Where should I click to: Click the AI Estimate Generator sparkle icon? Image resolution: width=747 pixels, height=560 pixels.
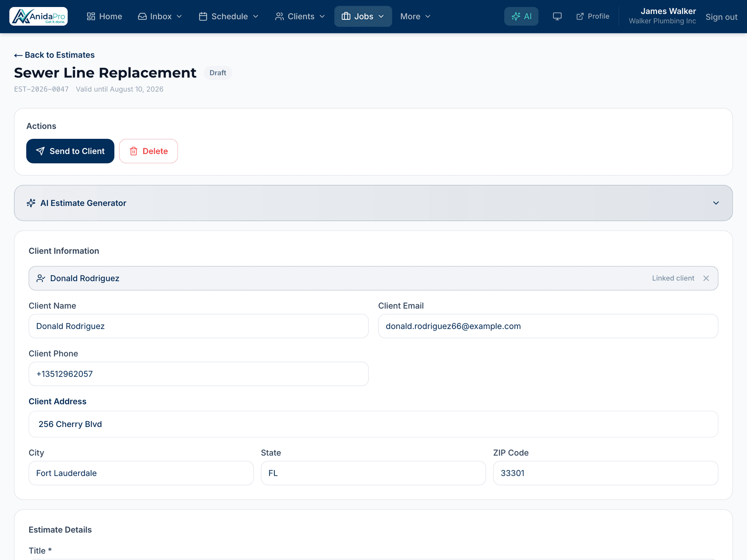tap(31, 203)
